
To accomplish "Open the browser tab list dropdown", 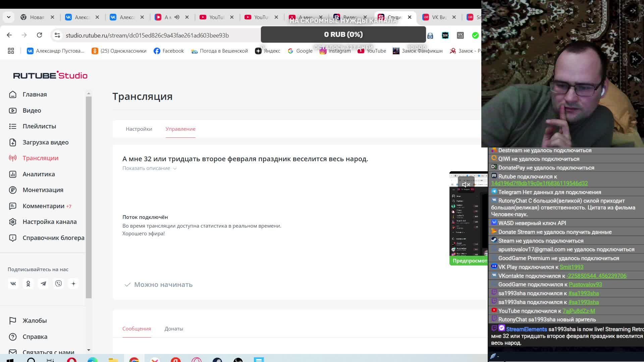I will pyautogui.click(x=9, y=17).
